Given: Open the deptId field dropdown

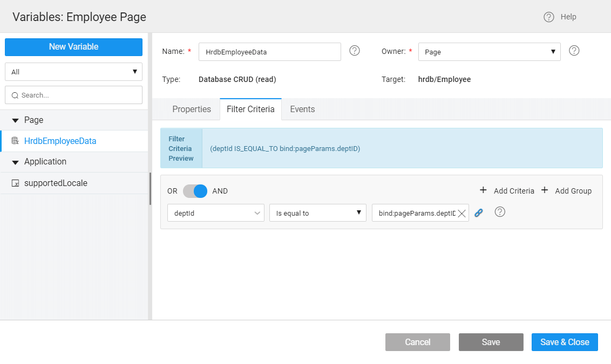Looking at the screenshot, I should coord(215,213).
